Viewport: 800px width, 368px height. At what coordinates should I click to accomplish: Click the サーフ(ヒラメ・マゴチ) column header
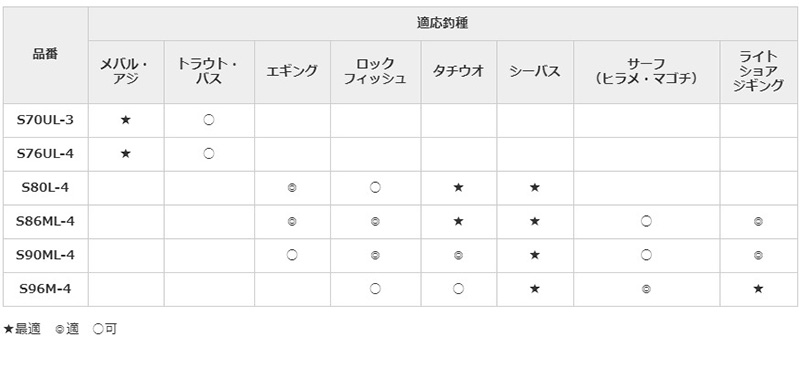[x=646, y=71]
